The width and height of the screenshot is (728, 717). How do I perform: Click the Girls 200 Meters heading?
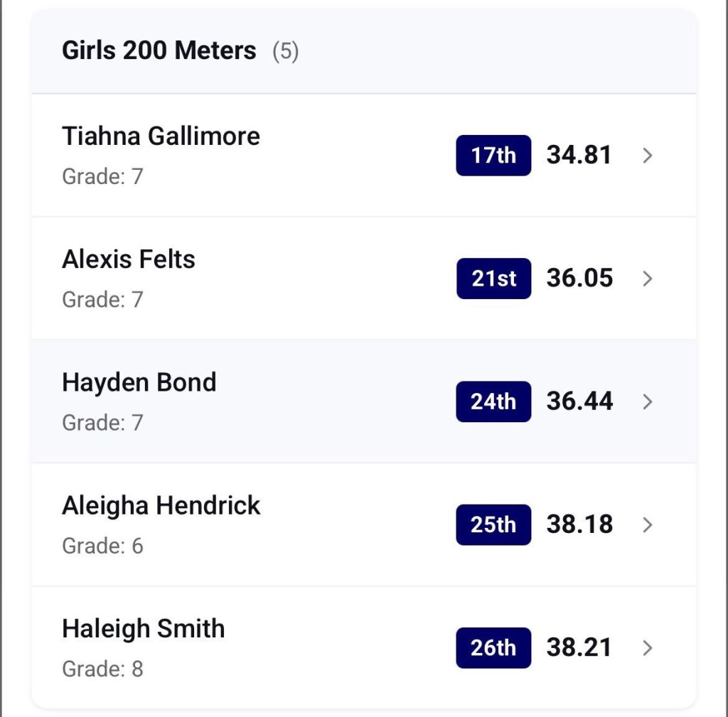click(159, 51)
